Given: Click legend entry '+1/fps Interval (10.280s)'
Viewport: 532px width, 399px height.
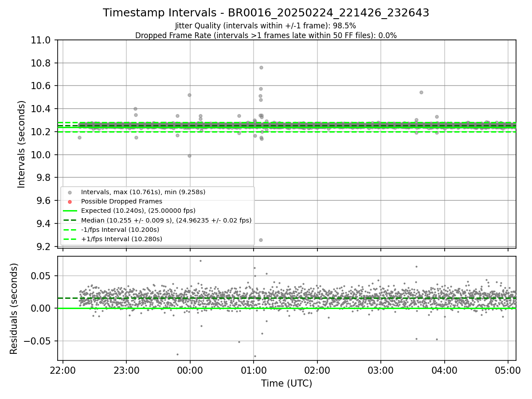Looking at the screenshot, I should click(121, 239).
